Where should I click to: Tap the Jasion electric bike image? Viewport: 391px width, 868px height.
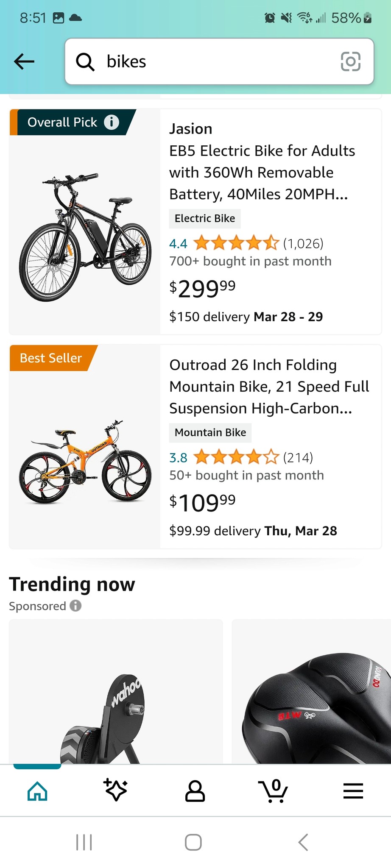pyautogui.click(x=85, y=237)
